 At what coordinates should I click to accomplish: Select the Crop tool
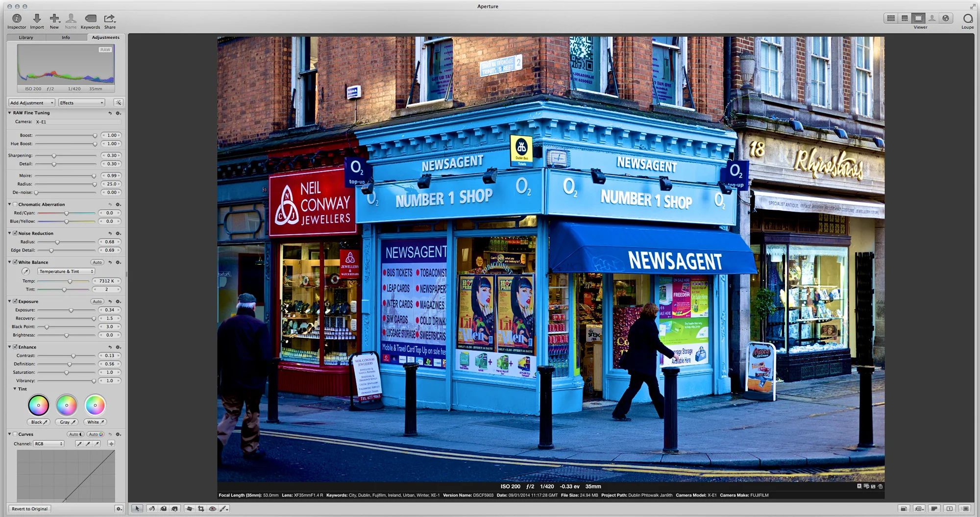[x=201, y=509]
